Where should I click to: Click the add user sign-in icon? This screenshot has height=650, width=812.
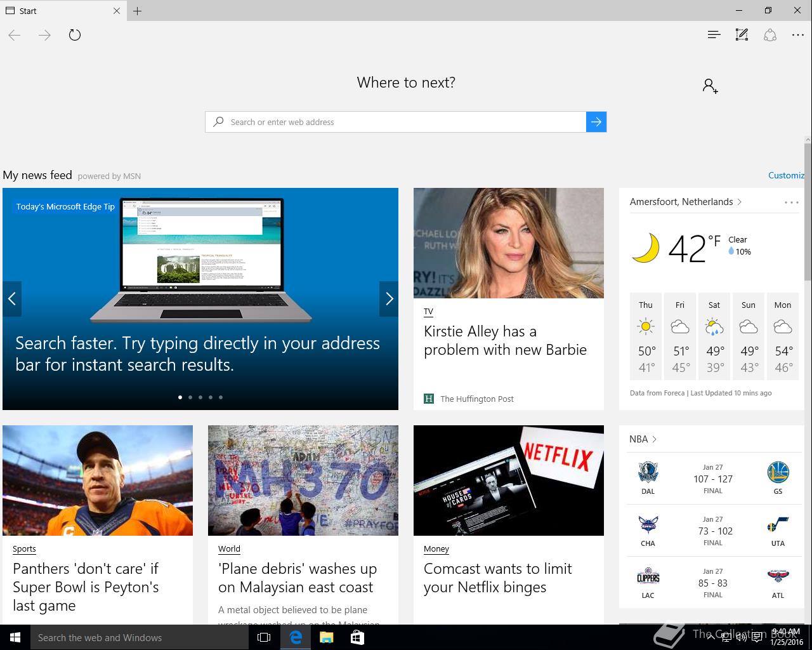pyautogui.click(x=710, y=86)
